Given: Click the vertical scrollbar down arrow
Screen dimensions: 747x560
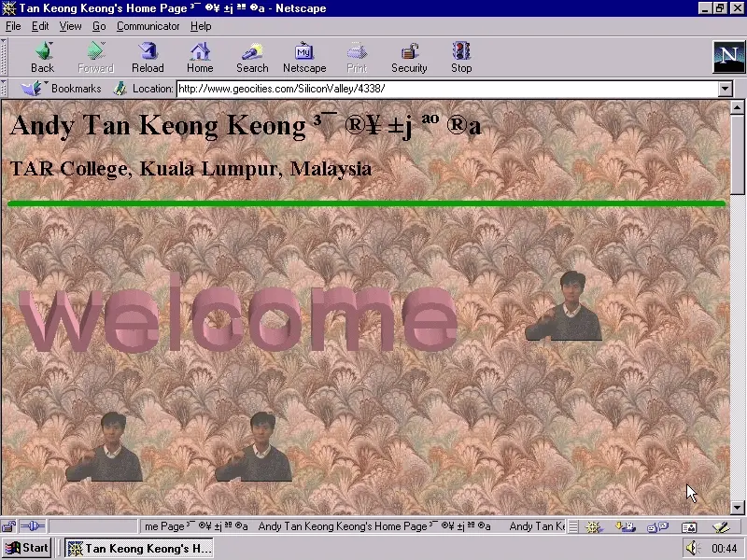Looking at the screenshot, I should 737,508.
